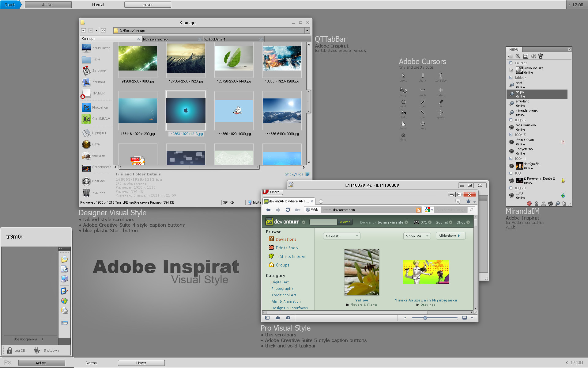Viewport: 588px width, 368px height.
Task: Click the Start button on top taskbar
Action: (10, 5)
